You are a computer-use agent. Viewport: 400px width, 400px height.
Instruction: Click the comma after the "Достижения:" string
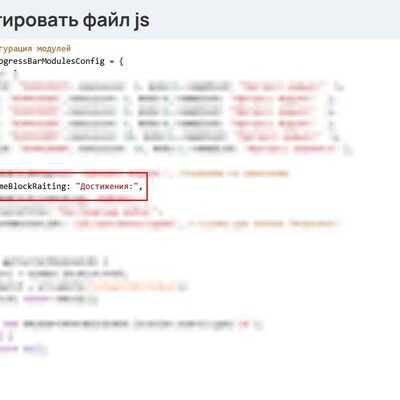pyautogui.click(x=141, y=188)
